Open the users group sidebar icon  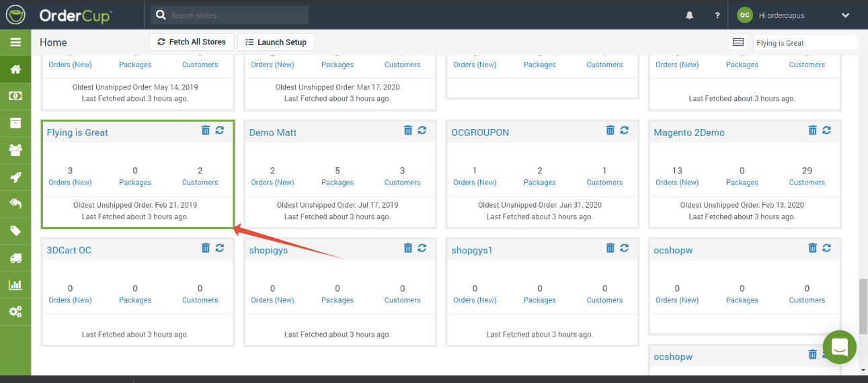[x=15, y=150]
